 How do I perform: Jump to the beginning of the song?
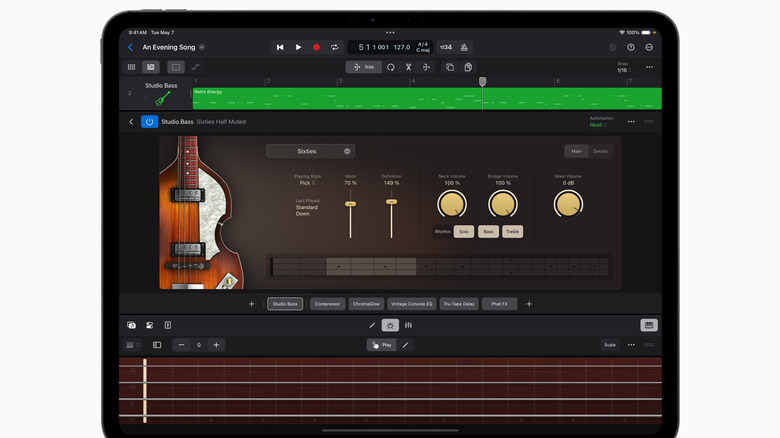click(280, 47)
